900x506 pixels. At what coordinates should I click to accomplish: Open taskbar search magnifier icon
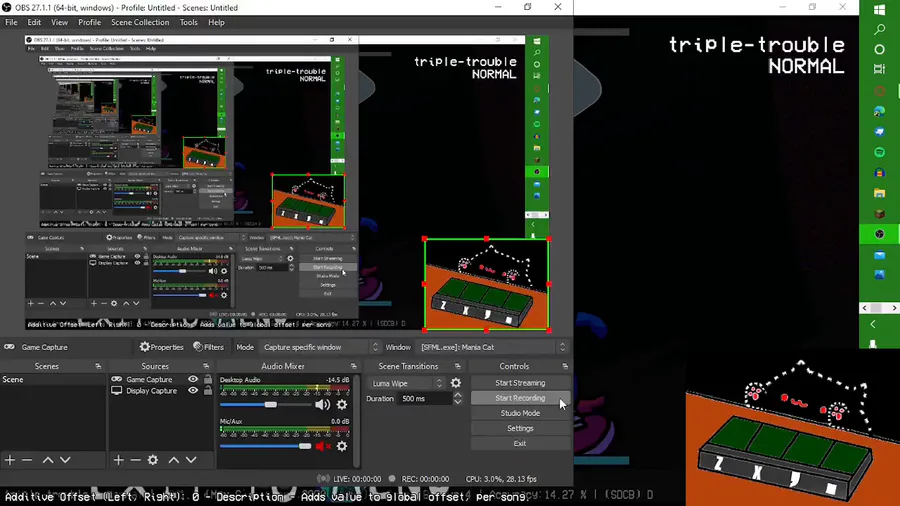[x=879, y=29]
